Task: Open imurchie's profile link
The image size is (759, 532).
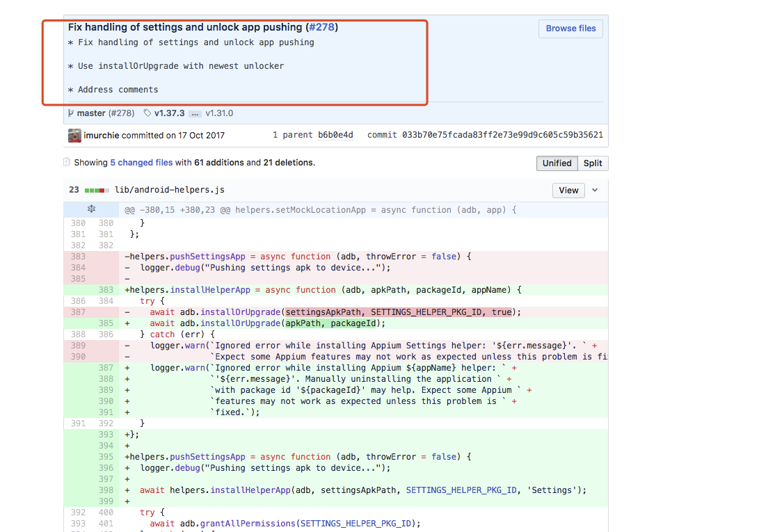Action: click(x=101, y=136)
